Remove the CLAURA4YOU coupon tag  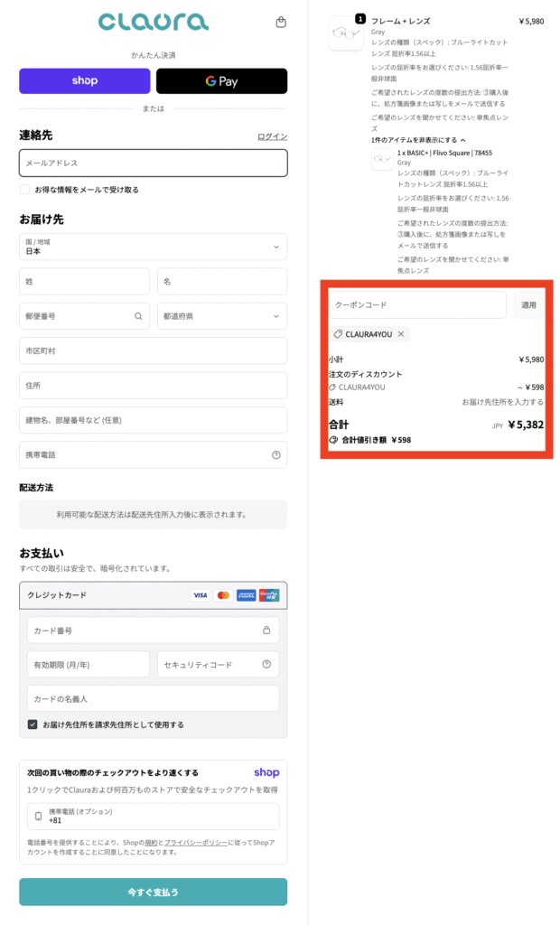pyautogui.click(x=402, y=334)
